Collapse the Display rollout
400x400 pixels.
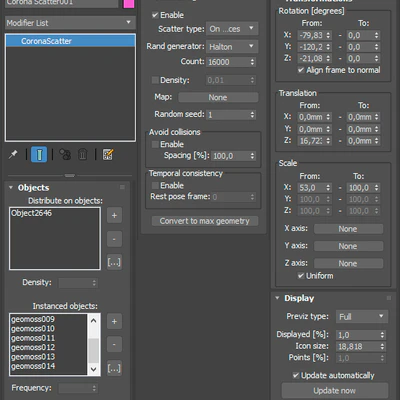pos(277,298)
